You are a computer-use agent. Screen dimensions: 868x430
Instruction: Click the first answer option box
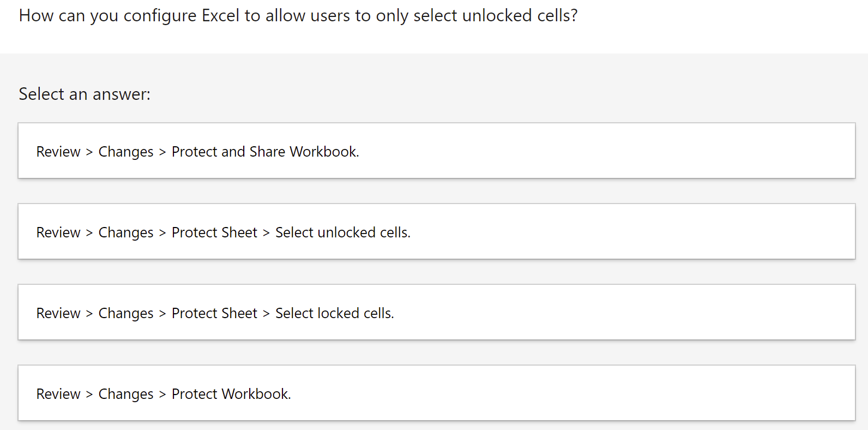(434, 151)
